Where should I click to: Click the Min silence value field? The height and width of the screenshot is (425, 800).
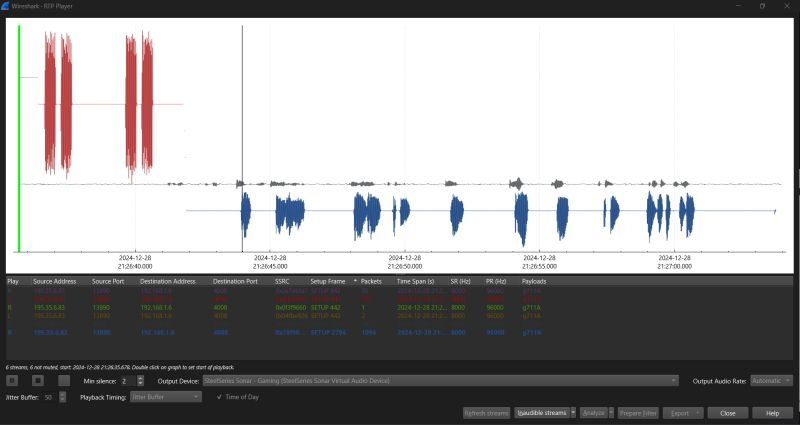tap(128, 381)
